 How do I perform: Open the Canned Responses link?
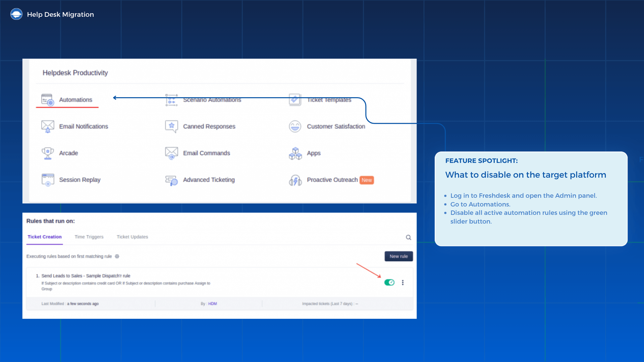pyautogui.click(x=209, y=127)
